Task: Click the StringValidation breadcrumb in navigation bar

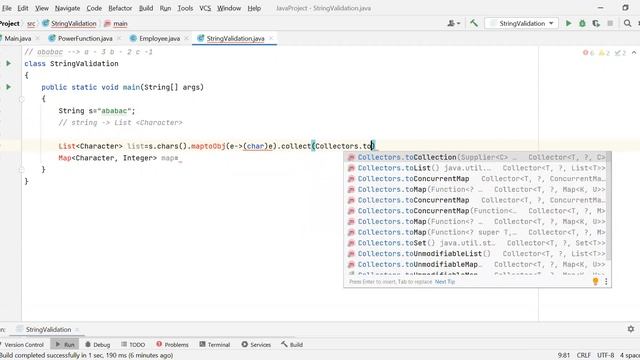Action: pyautogui.click(x=69, y=24)
